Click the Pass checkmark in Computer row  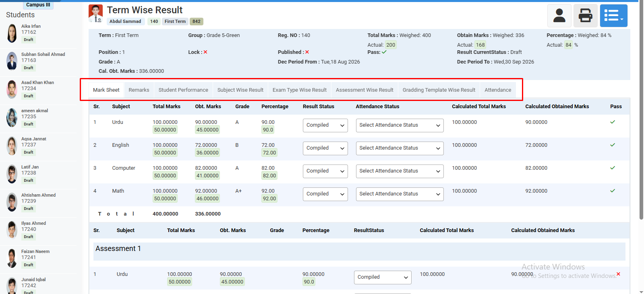613,168
